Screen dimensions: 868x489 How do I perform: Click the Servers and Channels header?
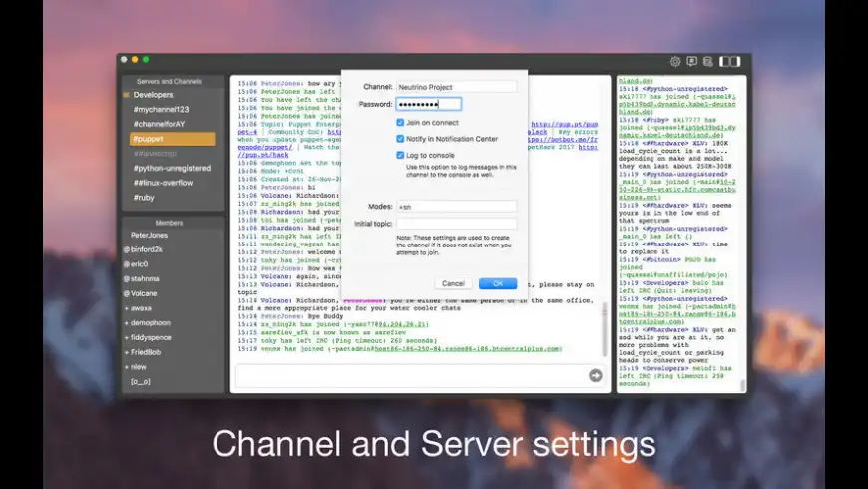169,82
